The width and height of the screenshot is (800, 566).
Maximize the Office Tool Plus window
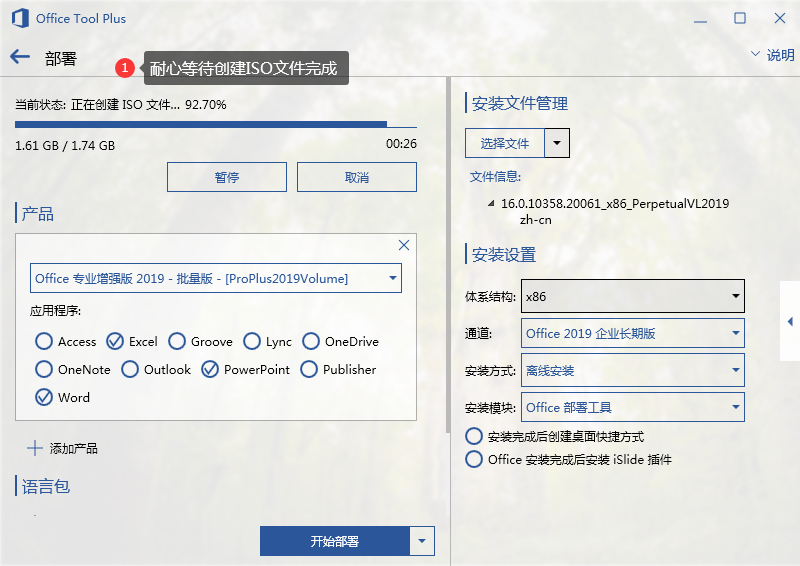[740, 18]
